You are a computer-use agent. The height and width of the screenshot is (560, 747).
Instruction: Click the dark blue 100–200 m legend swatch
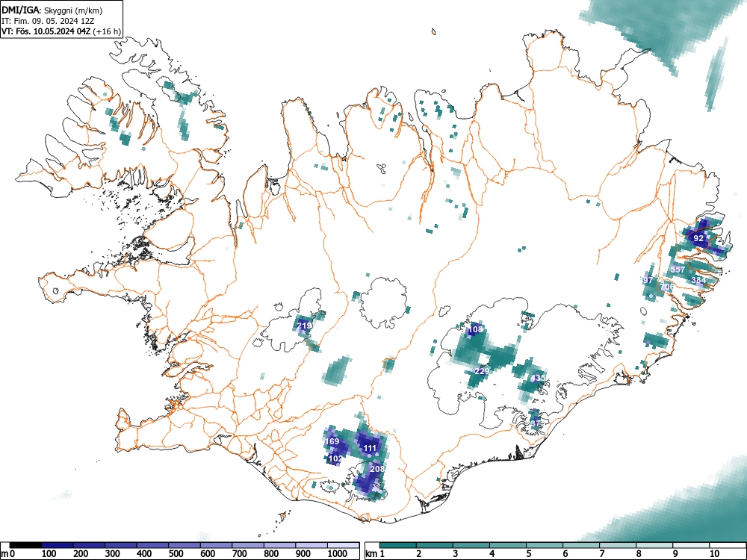(x=58, y=545)
